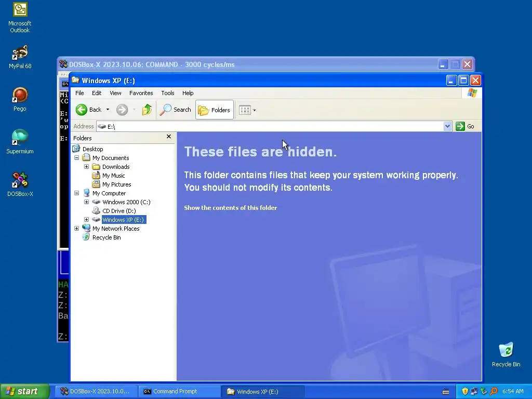Launch MyPal 68 desktop icon

[20, 57]
